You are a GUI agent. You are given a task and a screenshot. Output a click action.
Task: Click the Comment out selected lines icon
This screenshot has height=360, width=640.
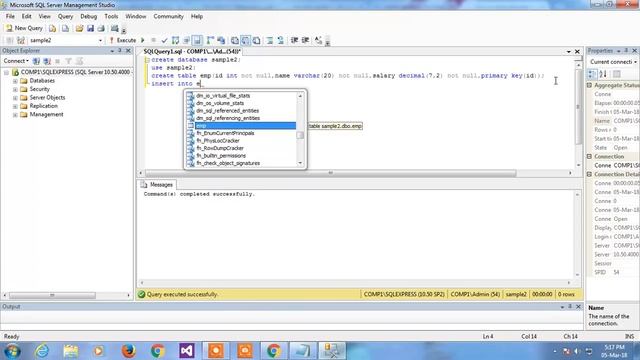[270, 40]
